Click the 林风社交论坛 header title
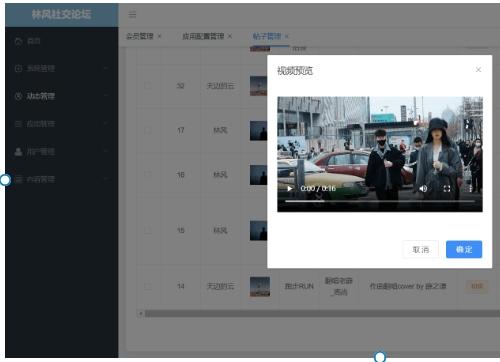The width and height of the screenshot is (500, 362). (62, 14)
